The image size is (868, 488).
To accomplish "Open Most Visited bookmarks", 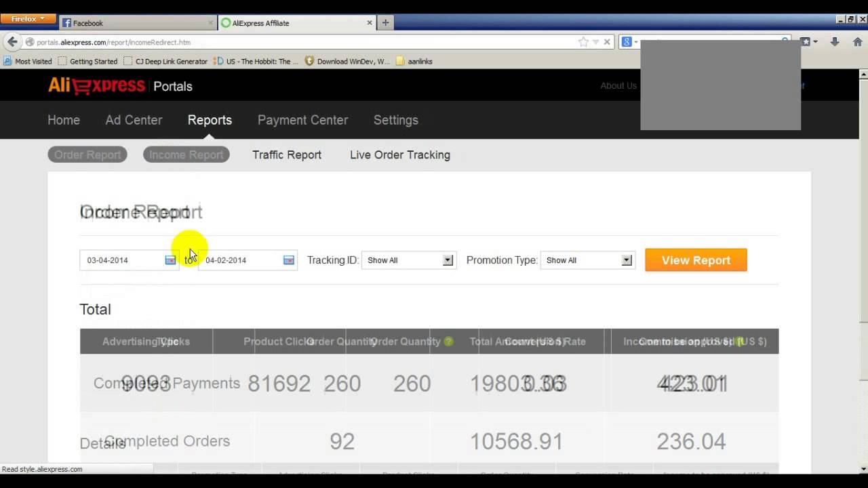I will pos(28,61).
